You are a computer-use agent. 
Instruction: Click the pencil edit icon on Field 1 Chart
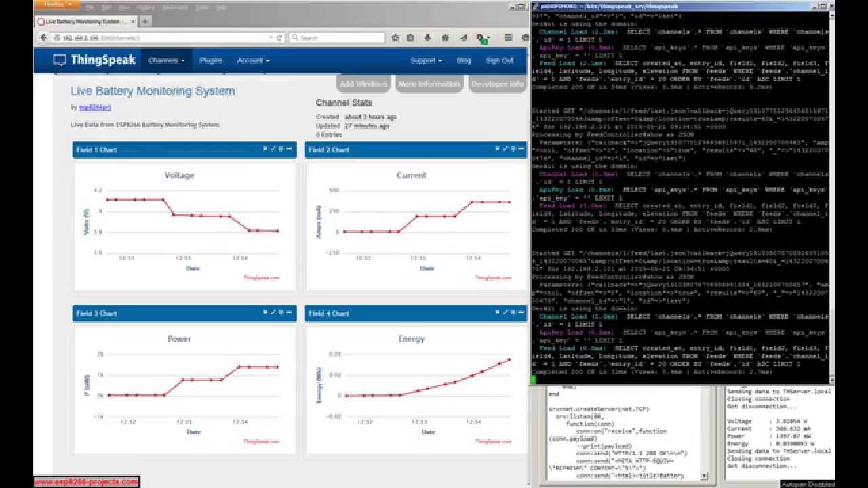pos(273,149)
